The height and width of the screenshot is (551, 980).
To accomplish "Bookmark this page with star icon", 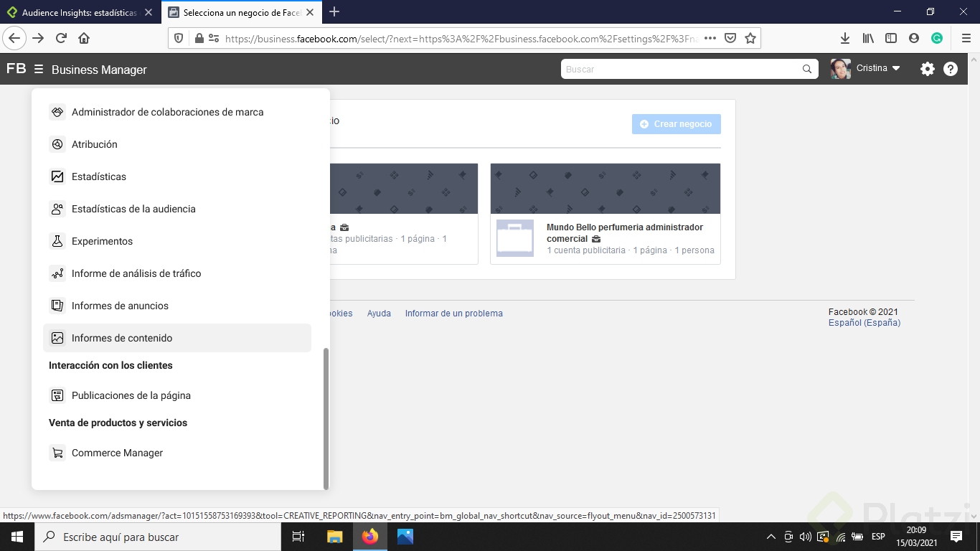I will point(750,38).
